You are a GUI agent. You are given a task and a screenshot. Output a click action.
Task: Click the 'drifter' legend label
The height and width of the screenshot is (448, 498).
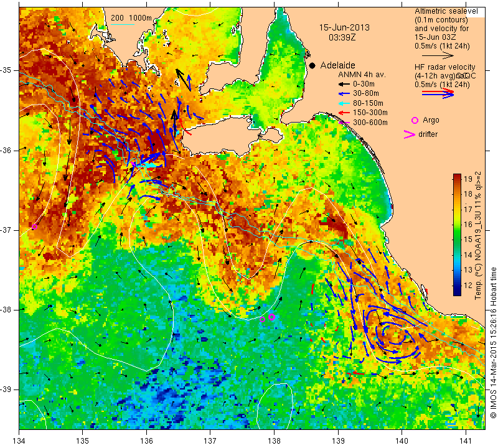(x=428, y=134)
